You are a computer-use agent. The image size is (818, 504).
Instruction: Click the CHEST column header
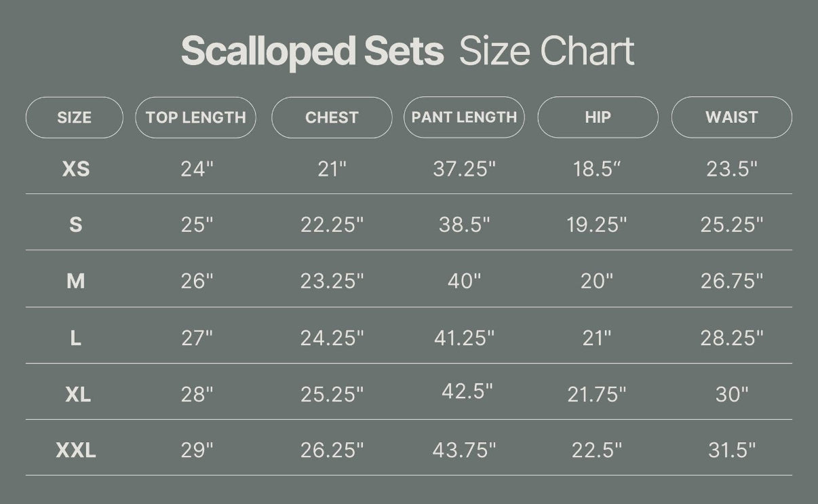(x=332, y=117)
